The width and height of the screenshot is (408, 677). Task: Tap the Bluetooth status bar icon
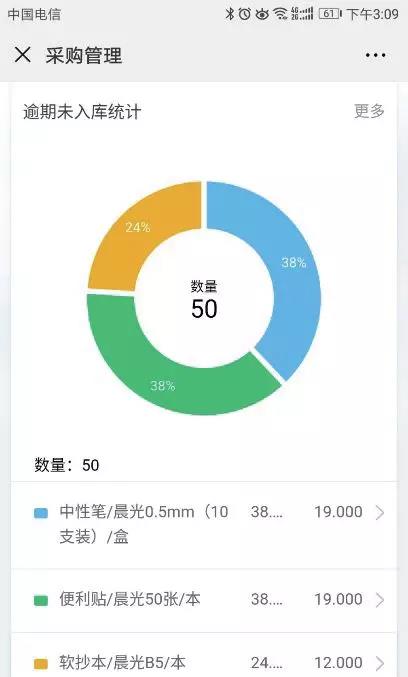click(x=230, y=14)
